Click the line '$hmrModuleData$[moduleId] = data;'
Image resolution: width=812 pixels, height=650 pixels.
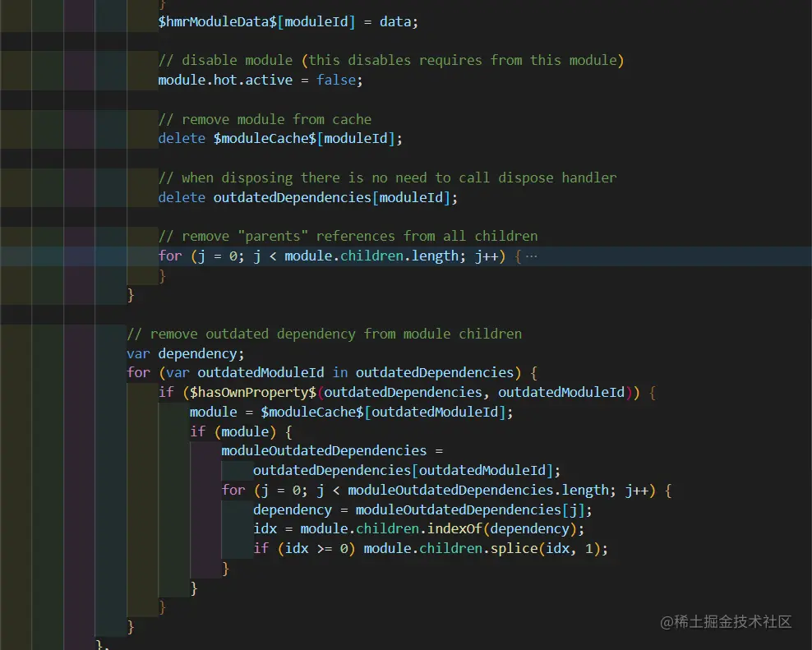288,21
